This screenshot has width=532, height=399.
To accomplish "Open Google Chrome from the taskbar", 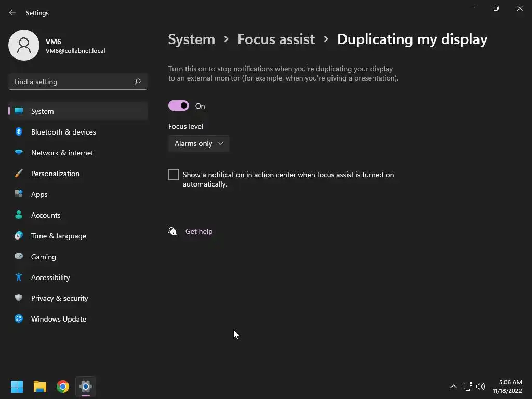I will click(63, 387).
